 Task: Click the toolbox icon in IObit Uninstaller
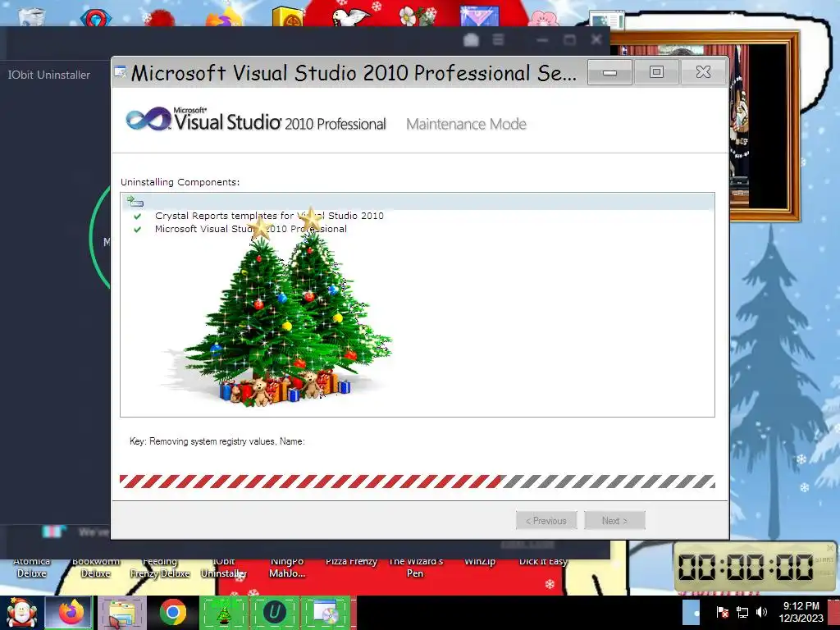pyautogui.click(x=471, y=39)
